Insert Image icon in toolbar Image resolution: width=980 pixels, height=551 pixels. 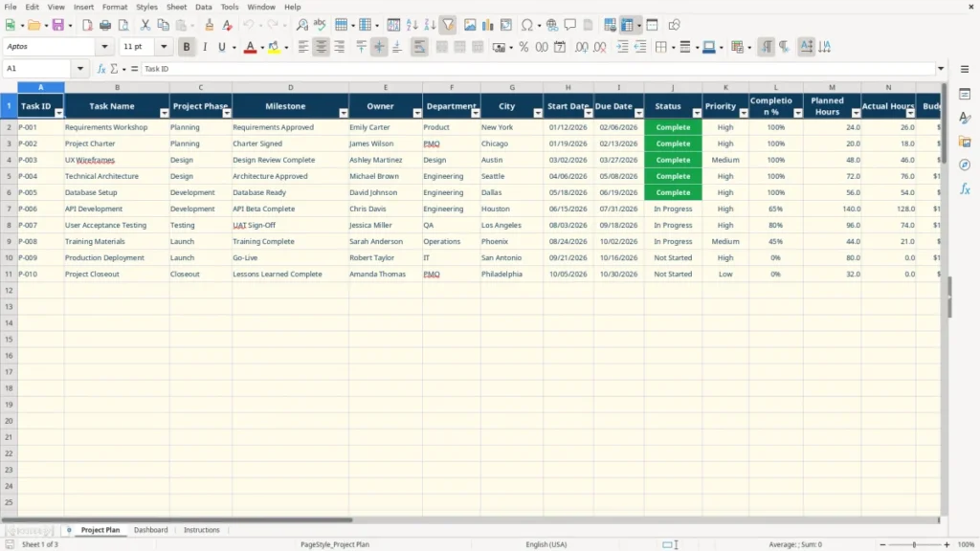coord(470,25)
